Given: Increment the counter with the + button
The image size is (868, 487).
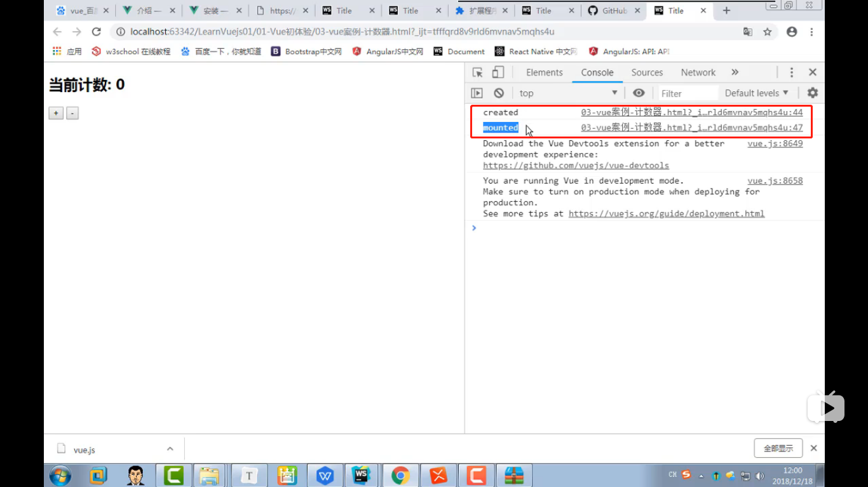Looking at the screenshot, I should pos(56,113).
